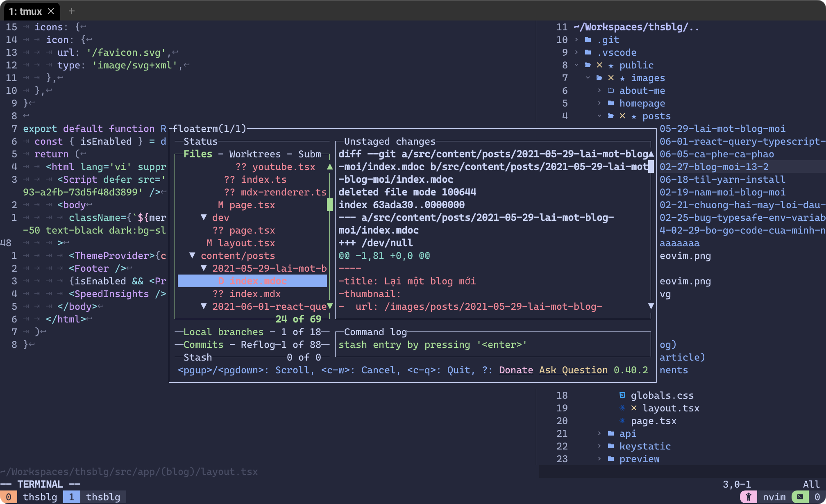826x504 pixels.
Task: Click the green terminal icon in the statusline
Action: click(x=800, y=497)
